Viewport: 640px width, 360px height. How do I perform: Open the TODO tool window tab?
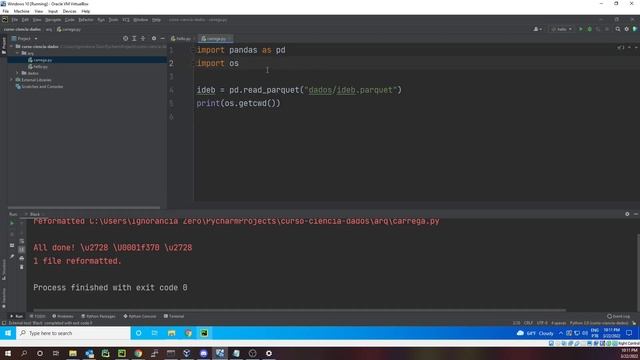point(38,316)
